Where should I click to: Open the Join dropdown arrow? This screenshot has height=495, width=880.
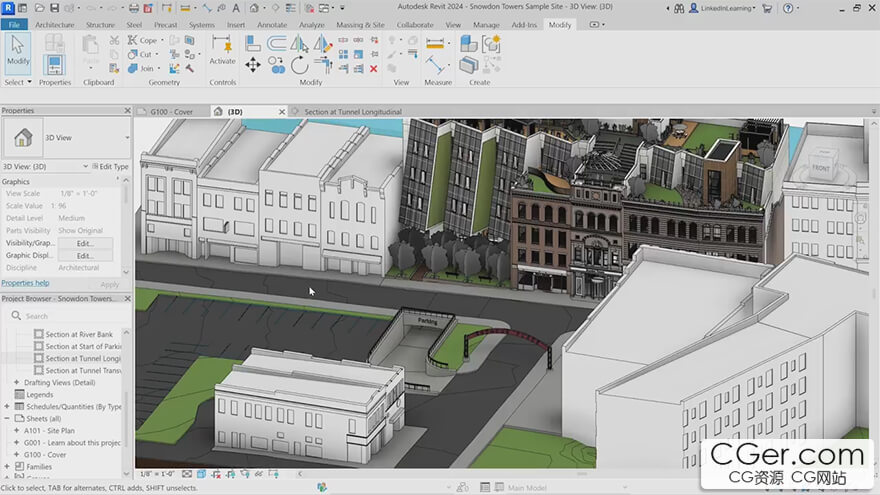pyautogui.click(x=159, y=68)
